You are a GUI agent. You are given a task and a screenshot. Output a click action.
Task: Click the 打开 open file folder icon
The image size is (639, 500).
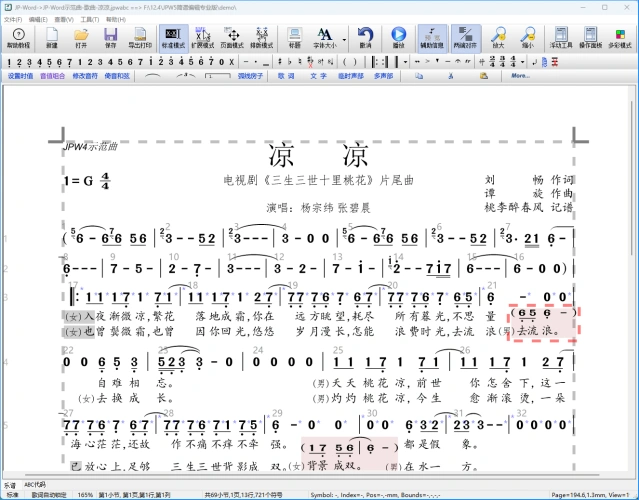(81, 38)
